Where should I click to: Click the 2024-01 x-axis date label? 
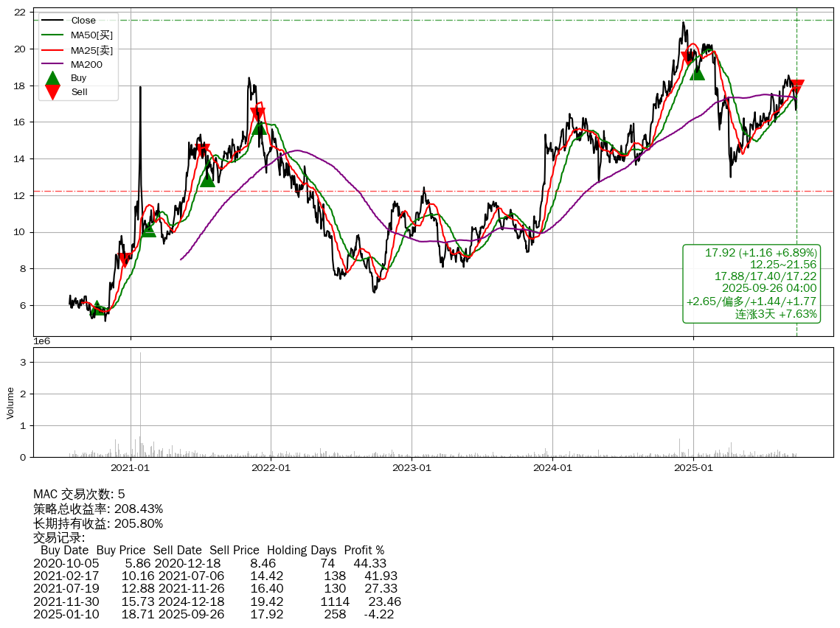pyautogui.click(x=552, y=467)
